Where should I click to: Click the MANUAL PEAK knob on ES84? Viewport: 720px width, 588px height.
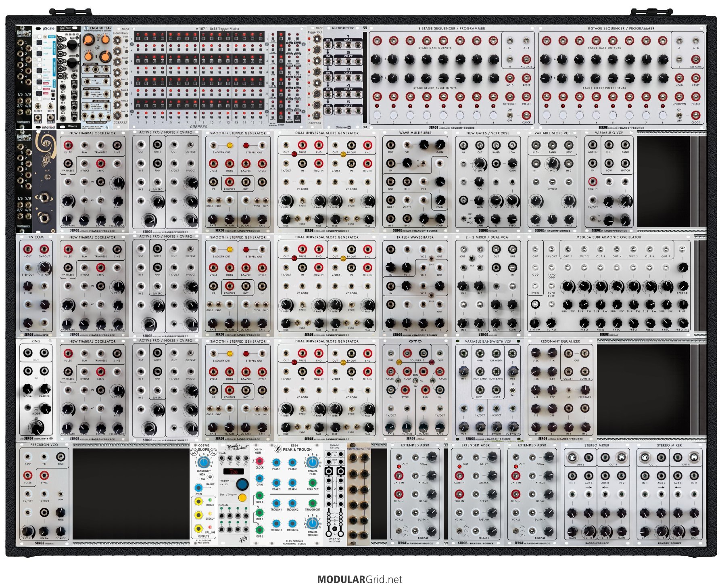pyautogui.click(x=312, y=462)
